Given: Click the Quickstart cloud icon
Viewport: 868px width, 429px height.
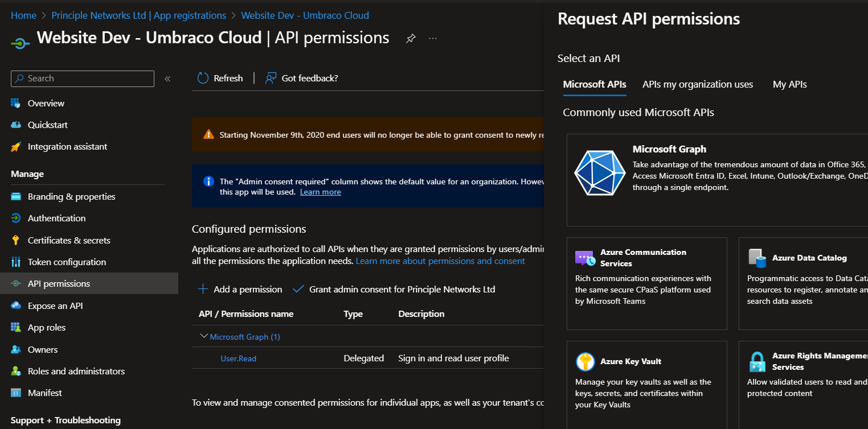Looking at the screenshot, I should [x=16, y=125].
